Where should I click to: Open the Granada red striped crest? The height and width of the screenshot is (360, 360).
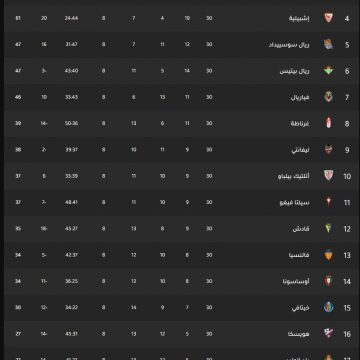tap(329, 123)
